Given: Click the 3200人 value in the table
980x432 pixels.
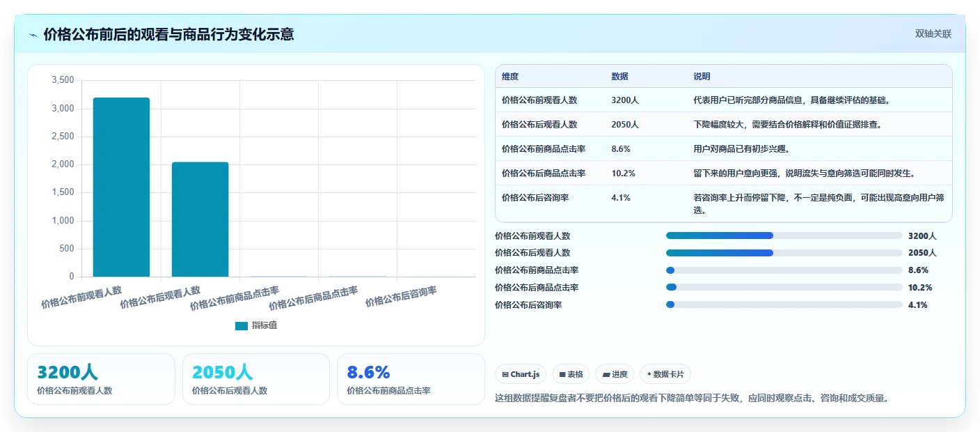Looking at the screenshot, I should pyautogui.click(x=625, y=100).
